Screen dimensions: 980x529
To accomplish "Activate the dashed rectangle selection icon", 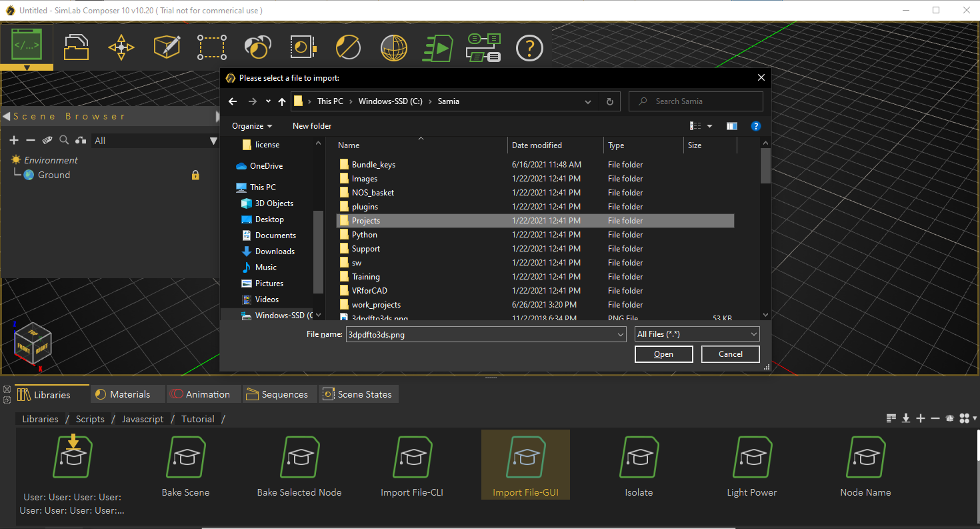I will (x=212, y=47).
